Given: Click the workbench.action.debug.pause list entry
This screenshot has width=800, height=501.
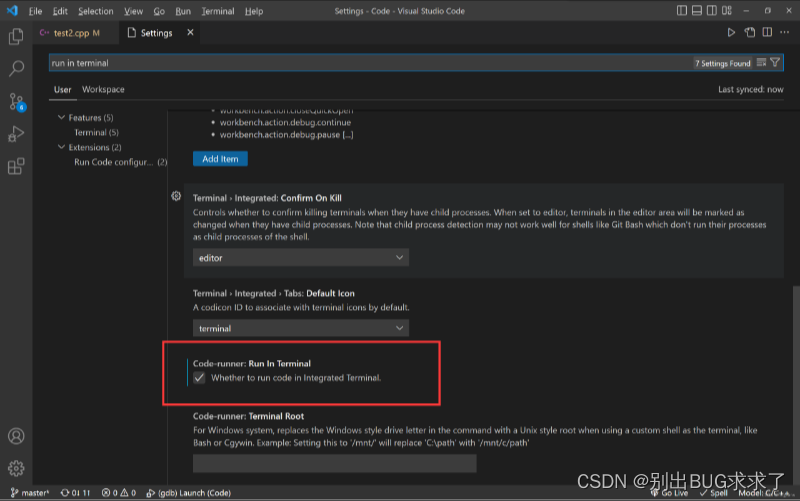Looking at the screenshot, I should click(x=286, y=135).
